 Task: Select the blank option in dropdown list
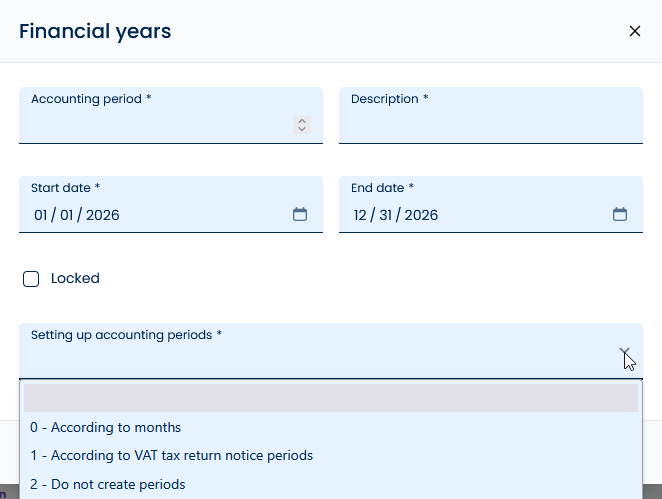pyautogui.click(x=331, y=398)
